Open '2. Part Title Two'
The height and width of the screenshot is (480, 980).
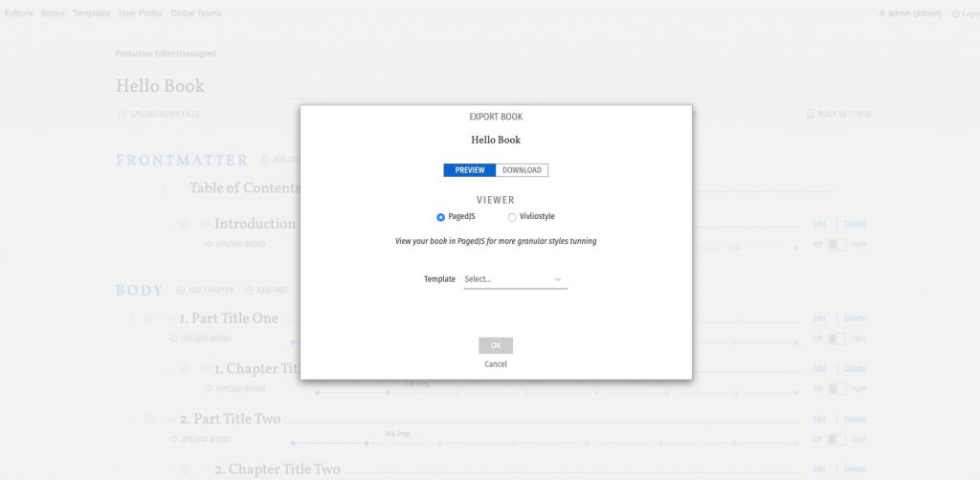click(230, 419)
